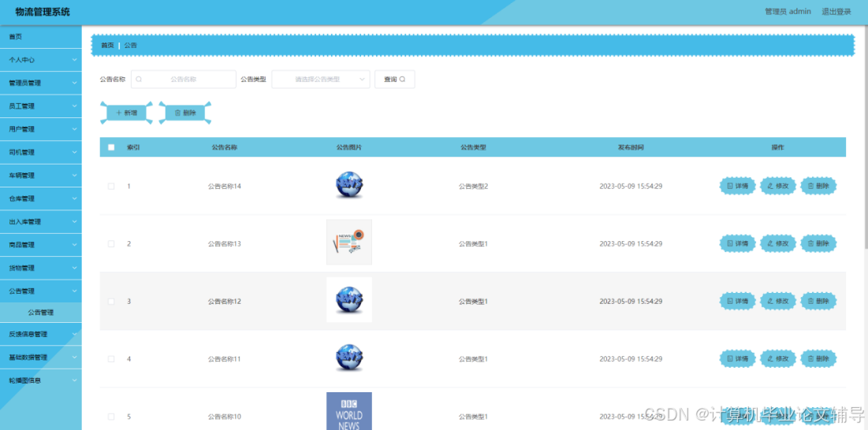Toggle the select-all checkbox in table header

[x=111, y=147]
